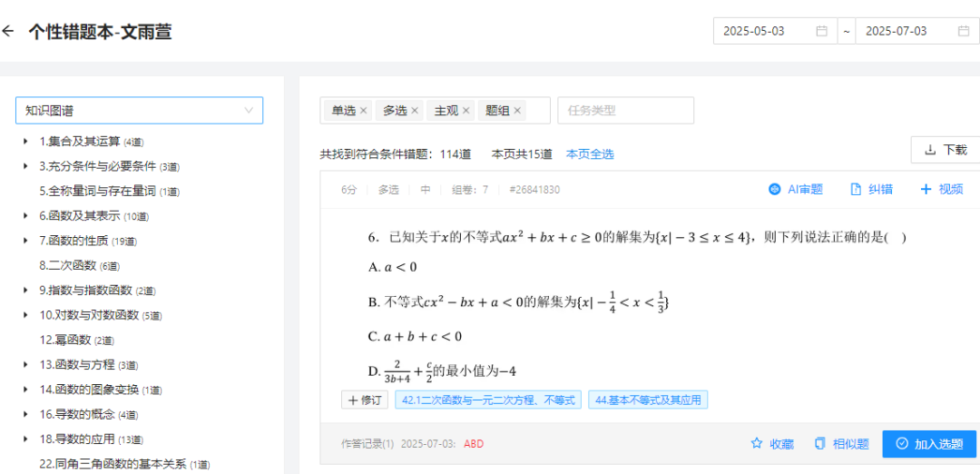Image resolution: width=980 pixels, height=474 pixels.
Task: Click the start date field 2025-05-03
Action: pos(775,31)
